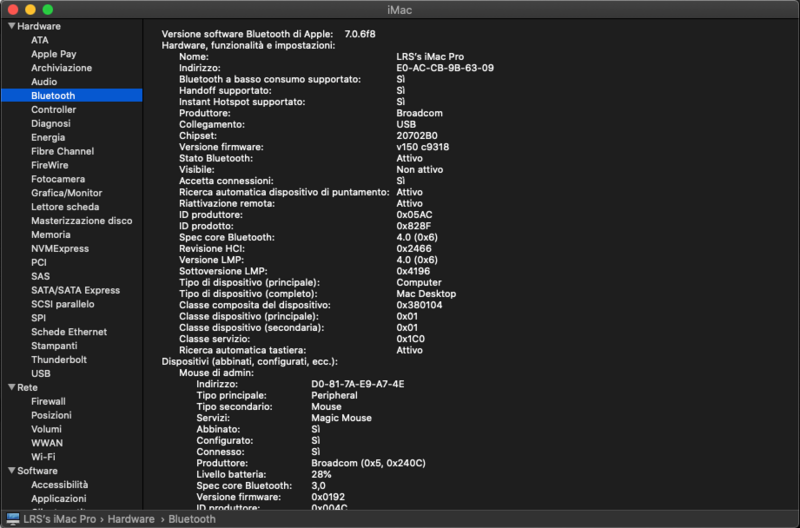Select SAS in the sidebar
The width and height of the screenshot is (800, 528).
pyautogui.click(x=40, y=276)
